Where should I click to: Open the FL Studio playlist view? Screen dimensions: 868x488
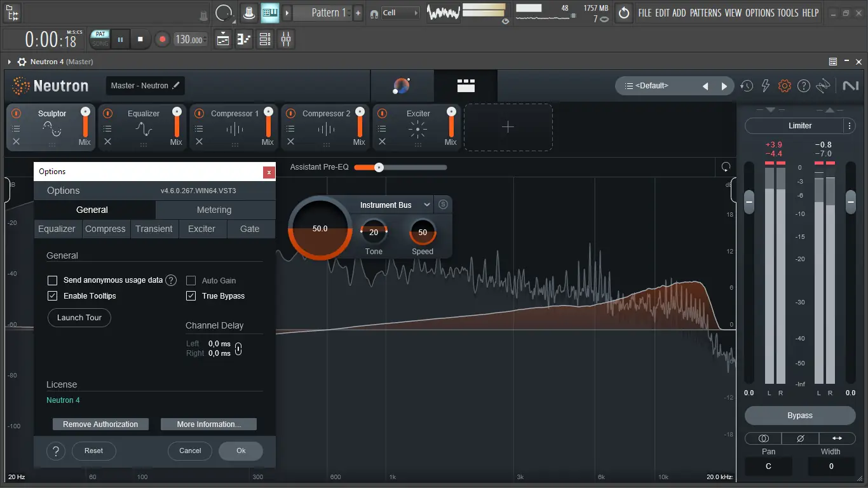[223, 39]
